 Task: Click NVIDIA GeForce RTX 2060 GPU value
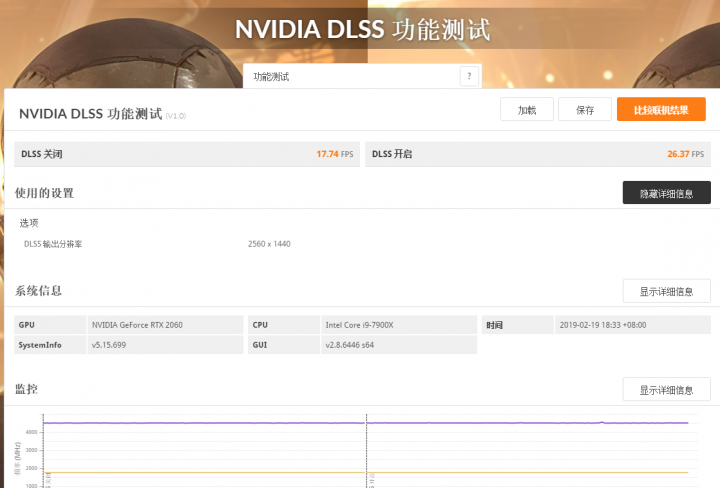(x=137, y=325)
